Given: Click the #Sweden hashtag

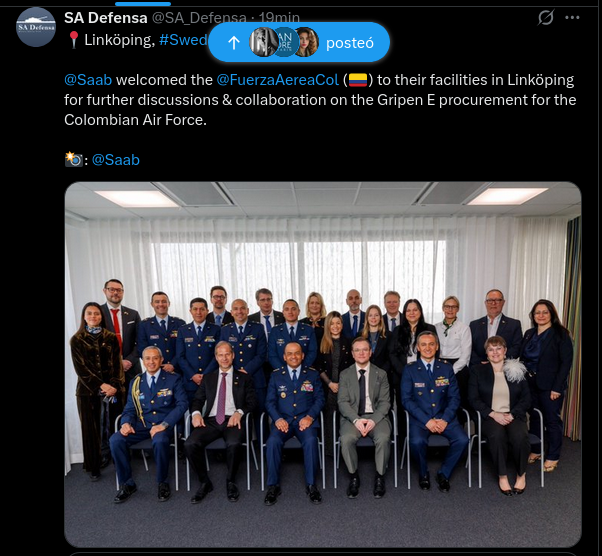Looking at the screenshot, I should (184, 40).
